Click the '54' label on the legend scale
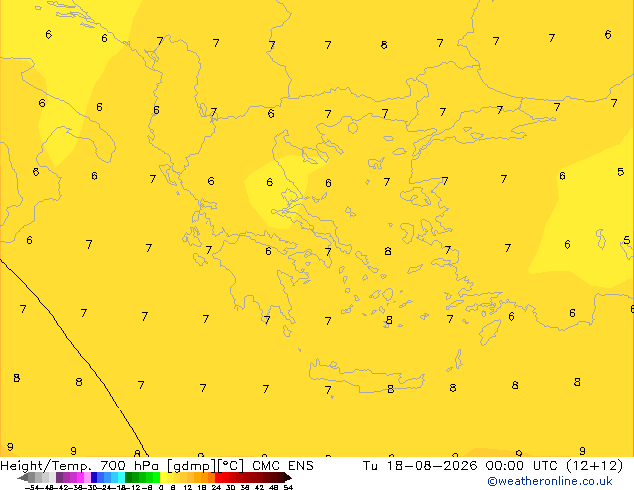This screenshot has height=490, width=634. [x=288, y=487]
